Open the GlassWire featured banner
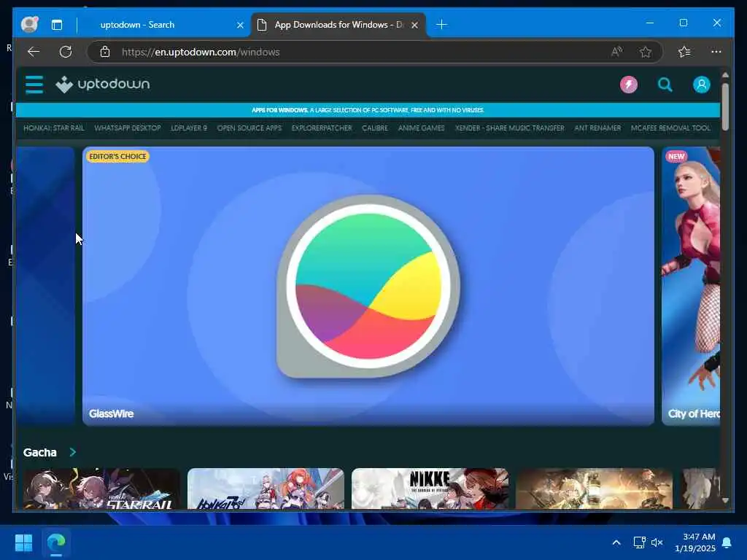Screen dimensions: 747x560 click(x=368, y=286)
